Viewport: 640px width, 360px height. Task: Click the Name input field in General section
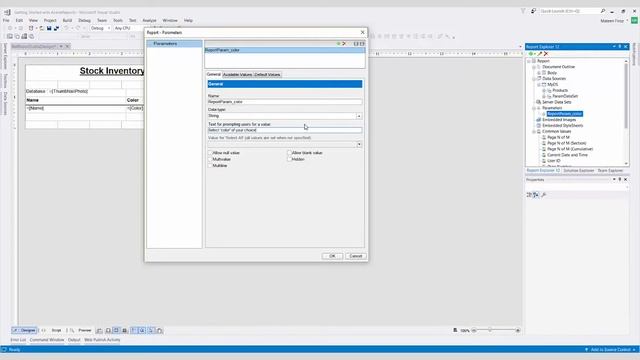[284, 102]
